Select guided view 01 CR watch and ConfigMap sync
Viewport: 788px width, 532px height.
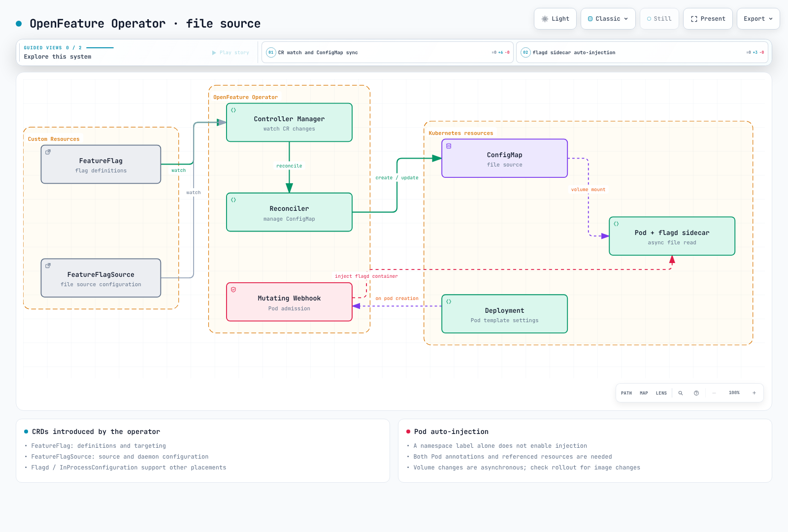388,52
